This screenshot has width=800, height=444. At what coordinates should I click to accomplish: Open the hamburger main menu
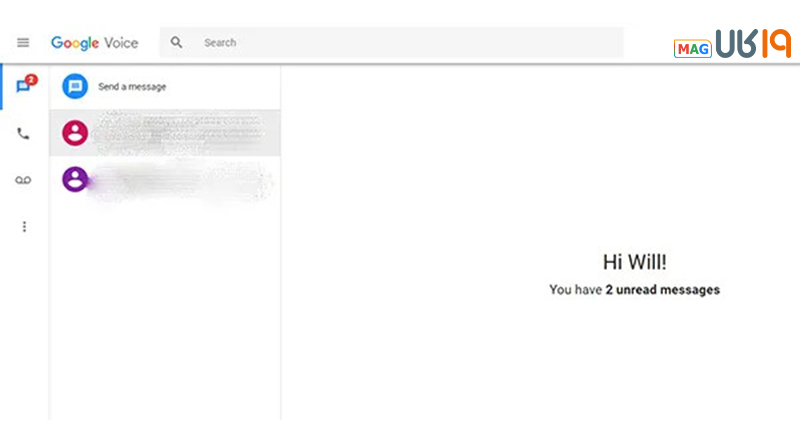[x=23, y=43]
